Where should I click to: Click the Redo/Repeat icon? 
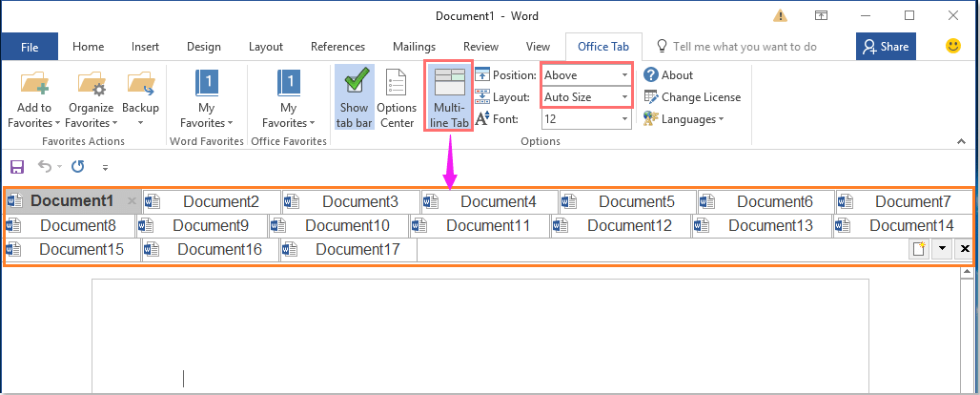point(77,167)
